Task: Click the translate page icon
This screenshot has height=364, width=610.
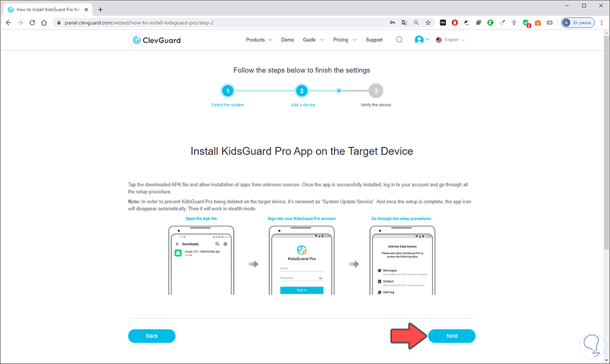Action: [405, 22]
